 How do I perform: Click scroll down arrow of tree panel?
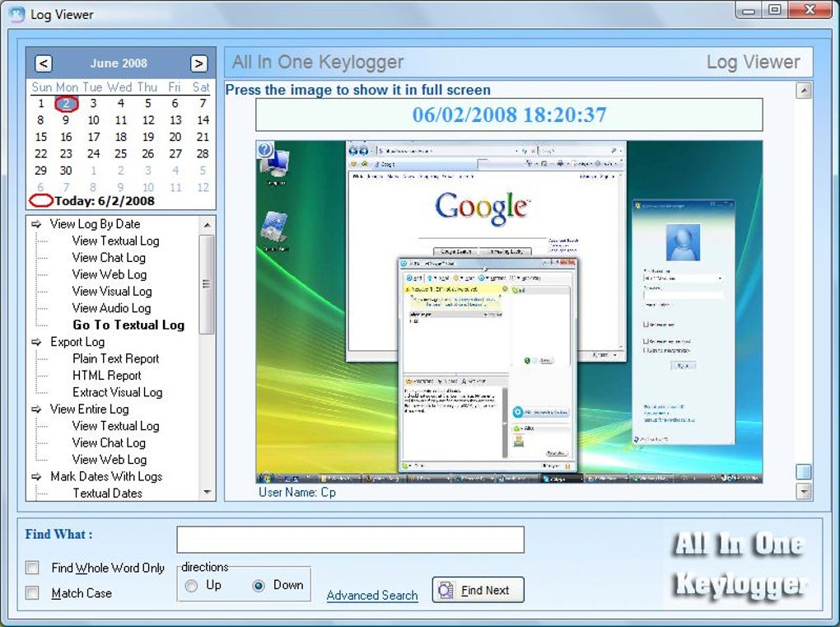(208, 492)
